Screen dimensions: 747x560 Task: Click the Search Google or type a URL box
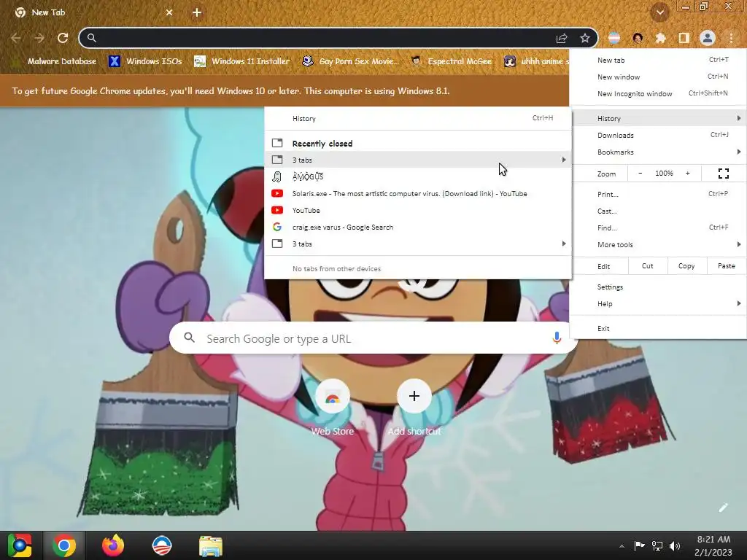click(373, 338)
